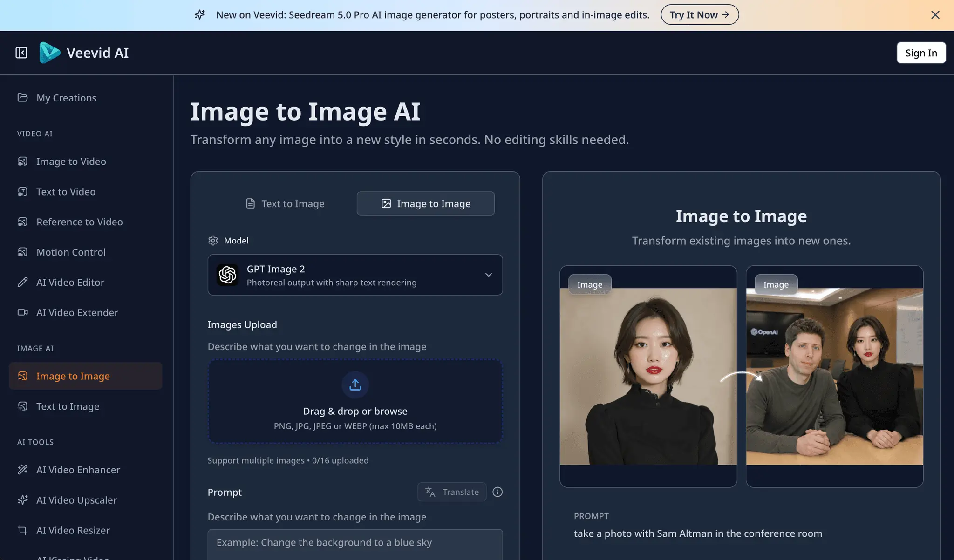
Task: Click the Model gear icon
Action: [213, 240]
